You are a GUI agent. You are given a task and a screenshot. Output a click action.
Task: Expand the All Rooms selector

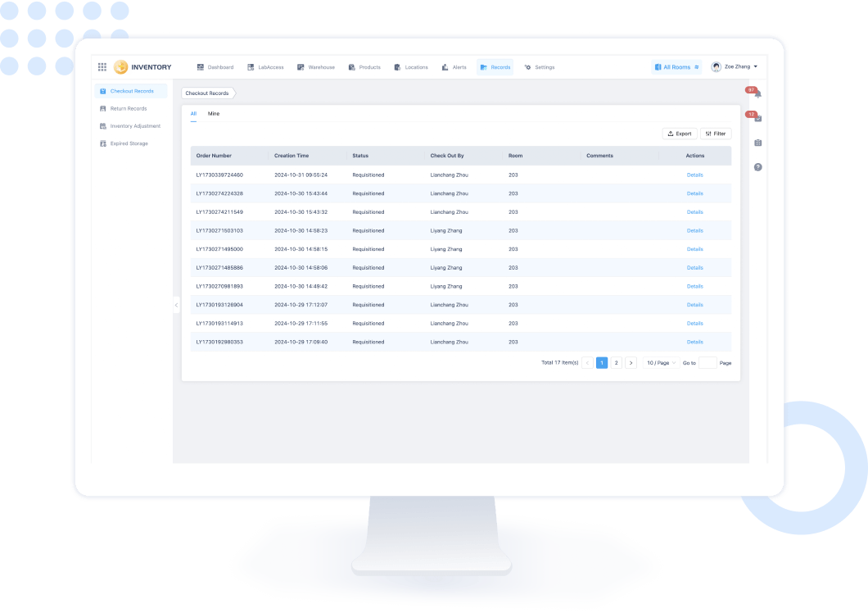click(676, 67)
